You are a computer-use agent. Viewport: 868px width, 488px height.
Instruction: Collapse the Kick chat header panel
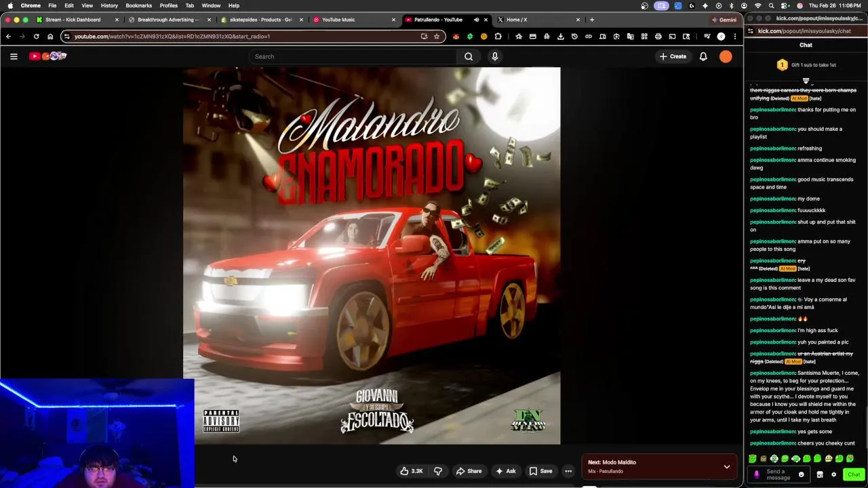point(806,81)
